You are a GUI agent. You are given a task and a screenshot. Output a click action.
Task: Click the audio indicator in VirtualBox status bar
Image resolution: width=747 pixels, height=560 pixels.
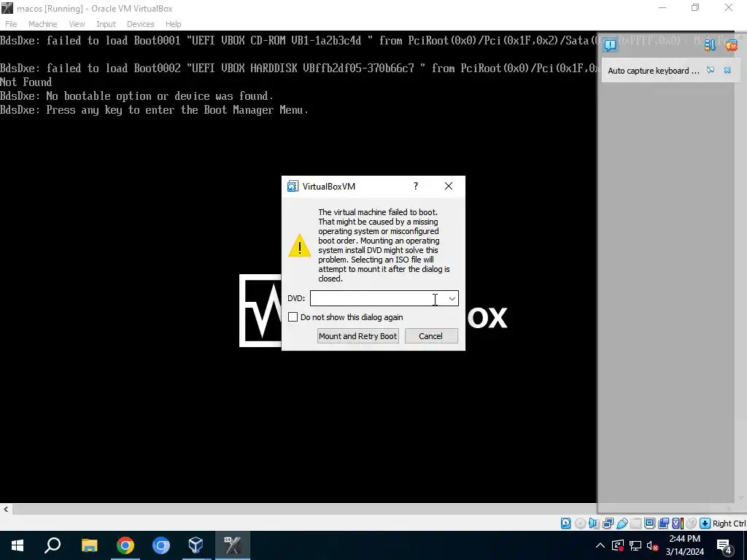594,524
